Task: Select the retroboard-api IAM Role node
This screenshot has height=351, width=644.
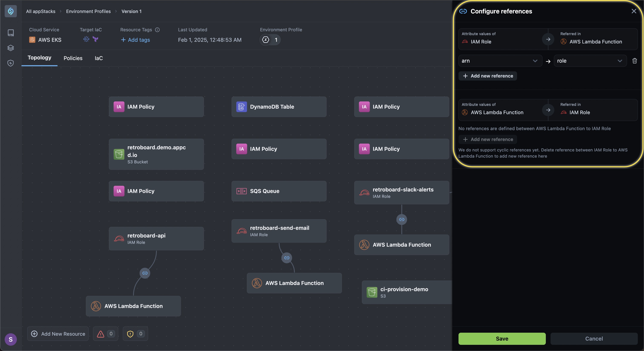Action: tap(156, 239)
